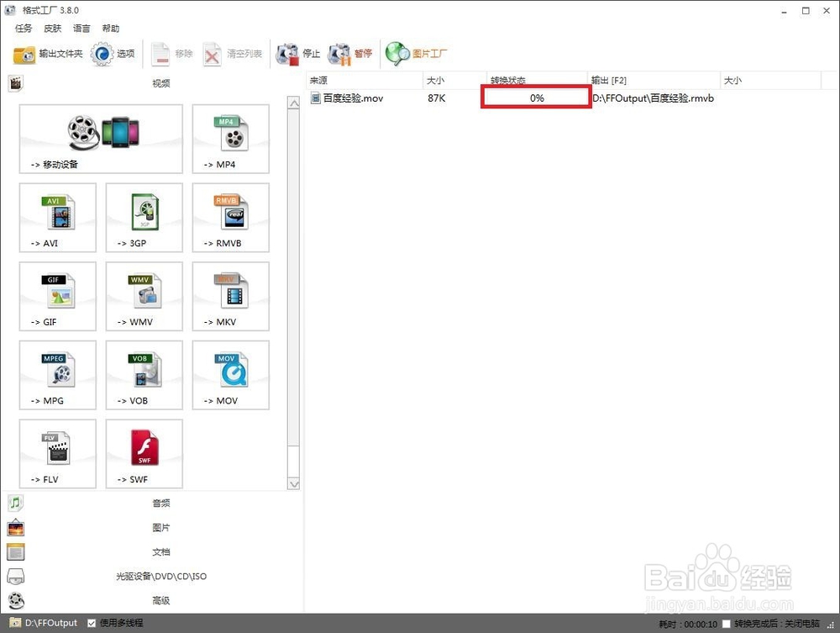Viewport: 840px width, 633px height.
Task: Click the video category film icon
Action: tap(15, 83)
